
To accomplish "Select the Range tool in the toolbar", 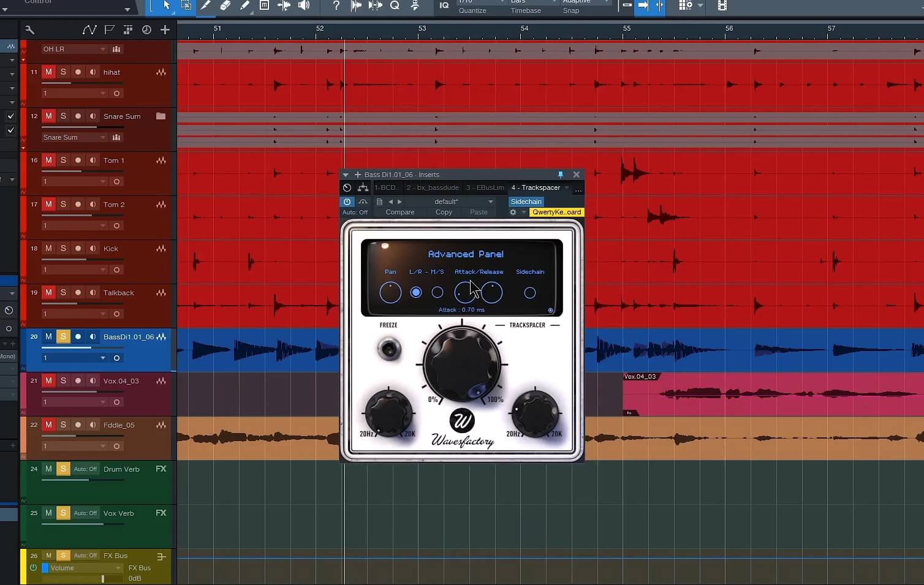I will [x=186, y=6].
